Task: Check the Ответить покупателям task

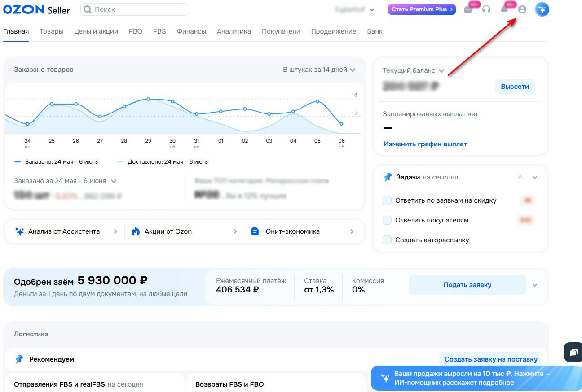Action: coord(387,220)
